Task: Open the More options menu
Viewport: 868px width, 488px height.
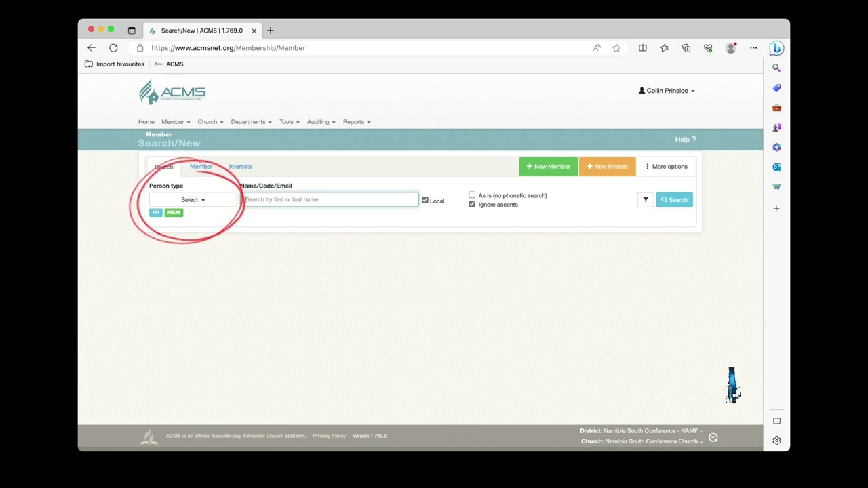Action: coord(666,167)
